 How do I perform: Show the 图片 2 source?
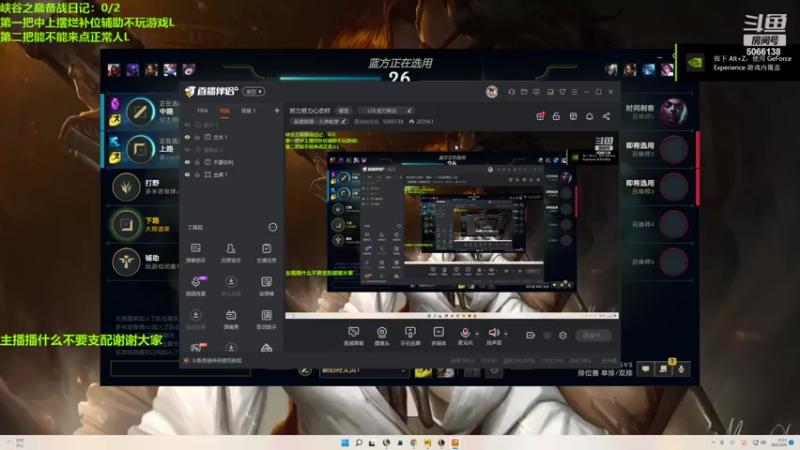click(x=187, y=124)
